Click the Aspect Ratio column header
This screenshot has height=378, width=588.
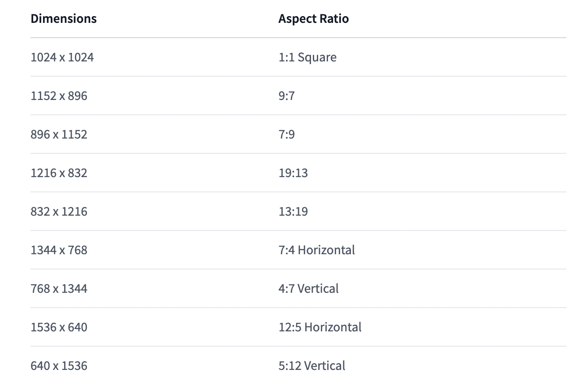pyautogui.click(x=314, y=19)
